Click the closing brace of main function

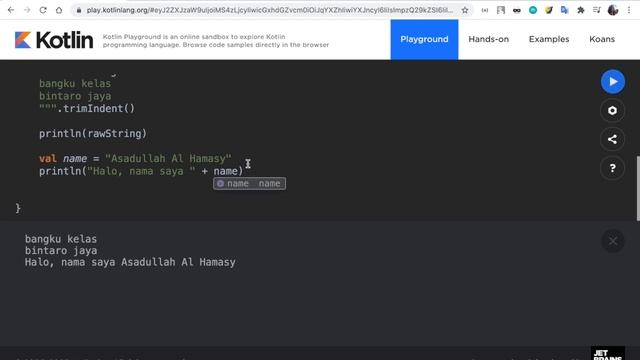click(x=18, y=208)
